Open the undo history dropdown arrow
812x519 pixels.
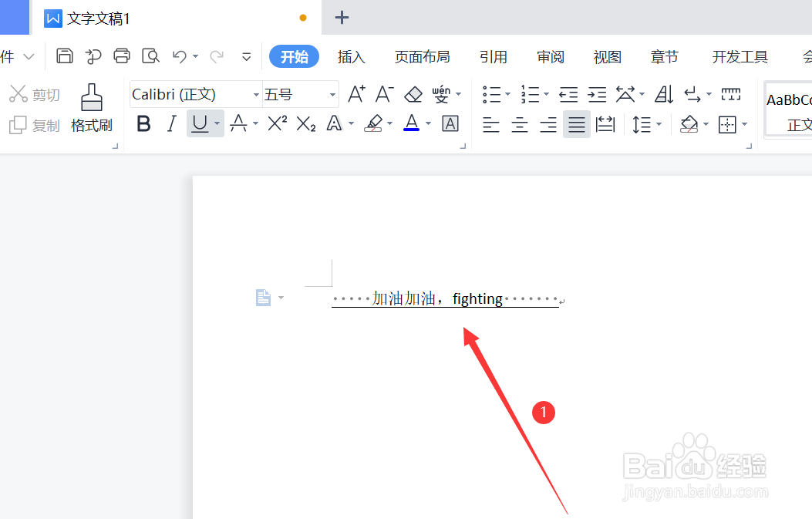click(x=195, y=56)
